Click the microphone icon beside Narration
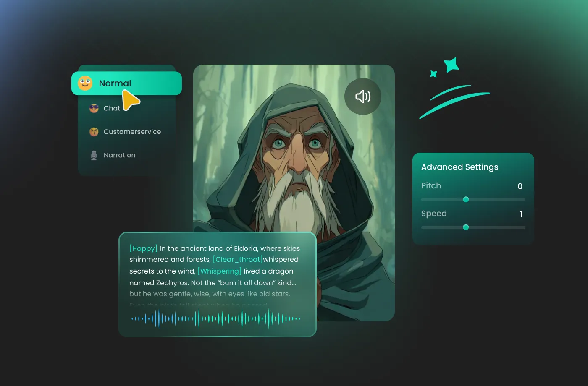The image size is (588, 386). point(94,155)
